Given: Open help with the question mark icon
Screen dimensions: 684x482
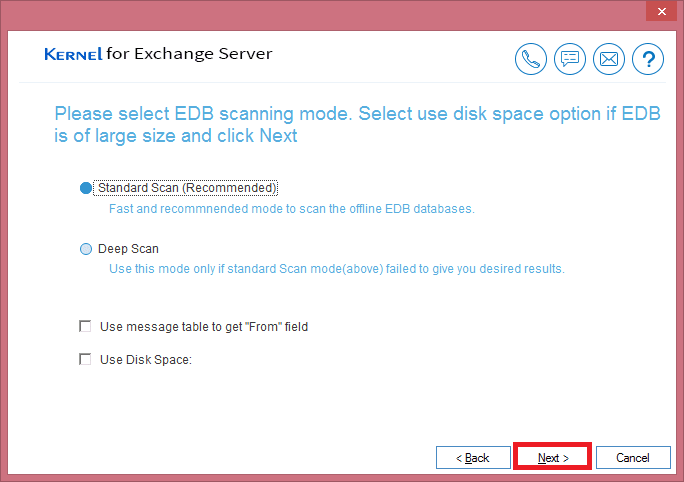Looking at the screenshot, I should [x=648, y=59].
